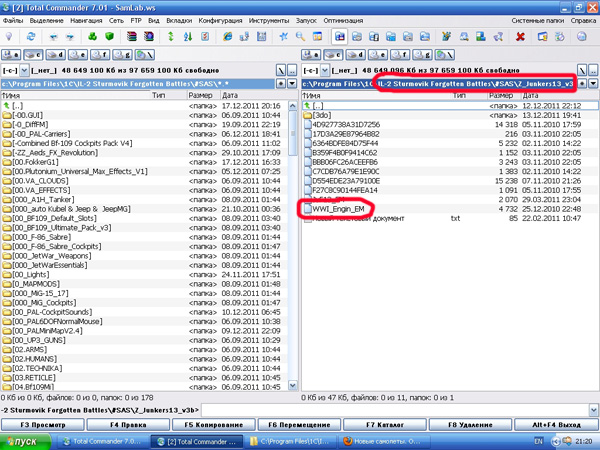Viewport: 600px width, 450px height.
Task: Open network drive \ in the left panel
Action: pyautogui.click(x=145, y=55)
